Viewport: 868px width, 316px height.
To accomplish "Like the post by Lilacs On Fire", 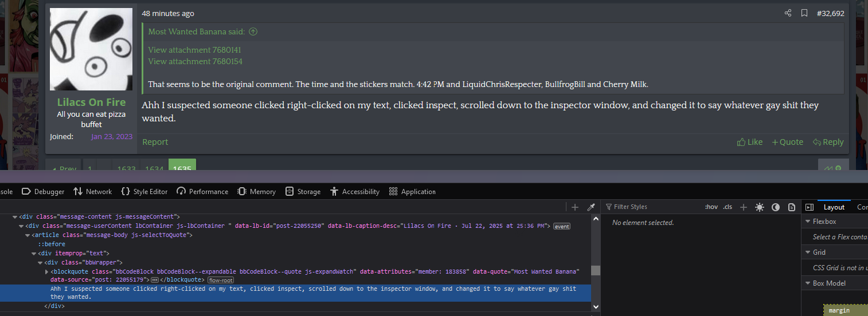I will point(750,142).
